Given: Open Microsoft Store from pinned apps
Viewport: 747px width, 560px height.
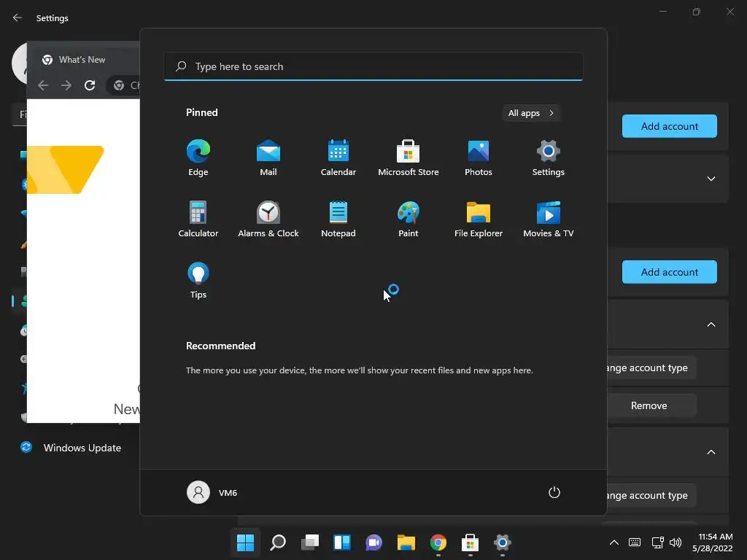Looking at the screenshot, I should pos(409,157).
